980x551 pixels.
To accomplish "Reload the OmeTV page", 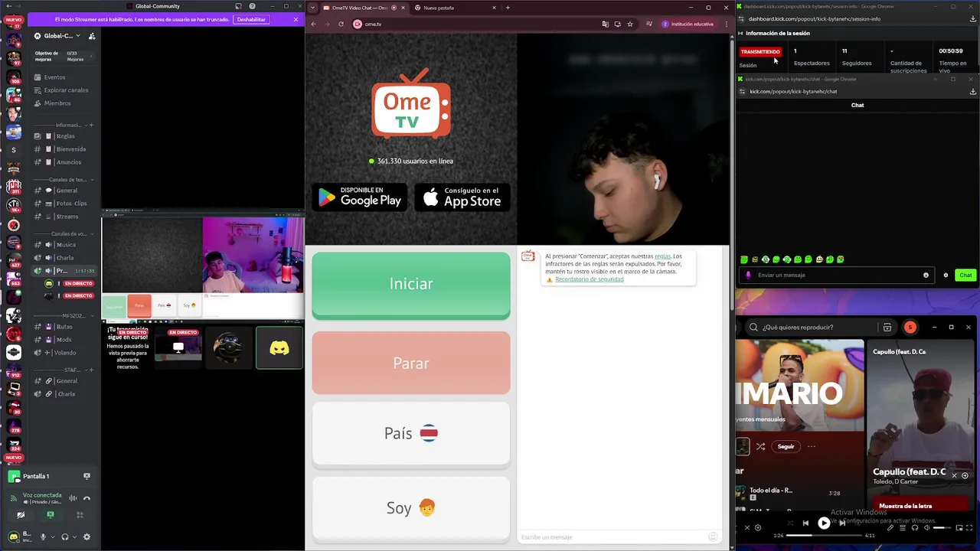I will (341, 24).
